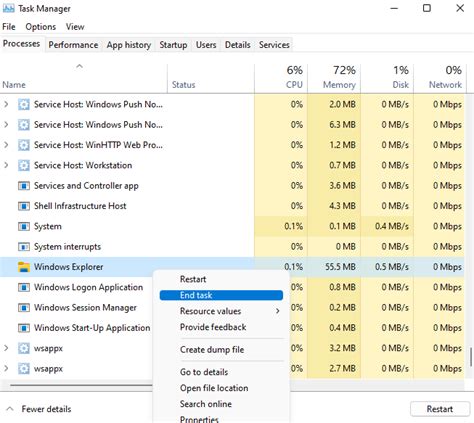Switch to the Performance tab
This screenshot has width=474, height=423.
coord(73,45)
